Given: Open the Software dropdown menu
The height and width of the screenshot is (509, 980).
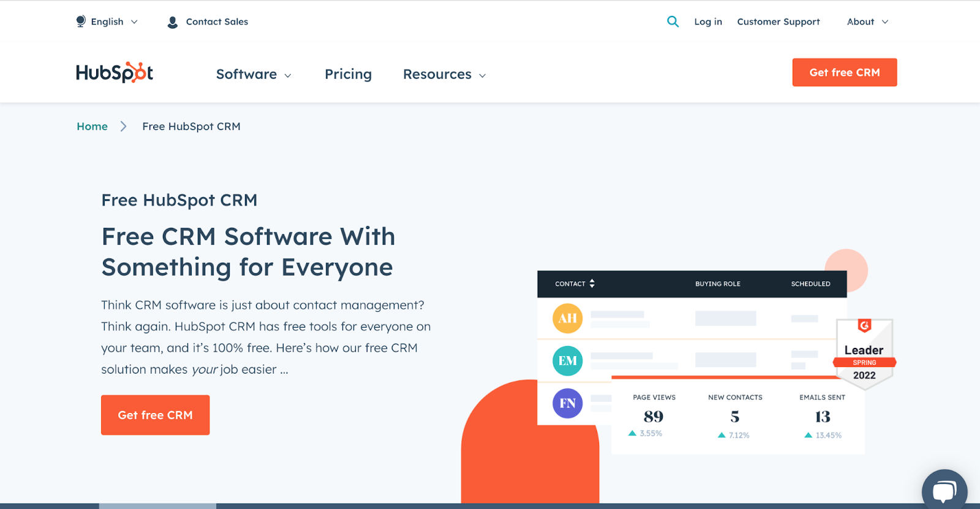Looking at the screenshot, I should (x=254, y=74).
